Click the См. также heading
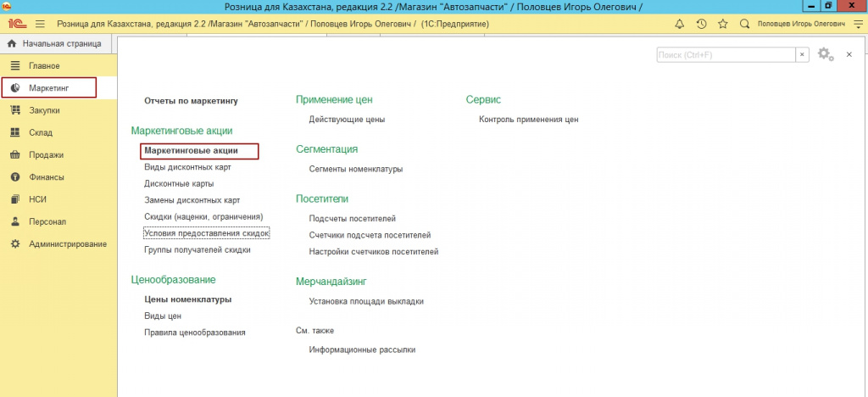 point(315,331)
